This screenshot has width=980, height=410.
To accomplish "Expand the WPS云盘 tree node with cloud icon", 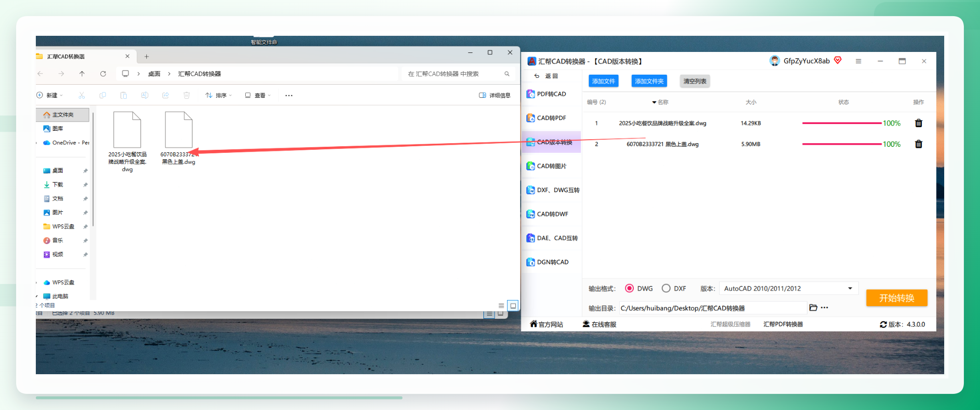I will click(37, 283).
